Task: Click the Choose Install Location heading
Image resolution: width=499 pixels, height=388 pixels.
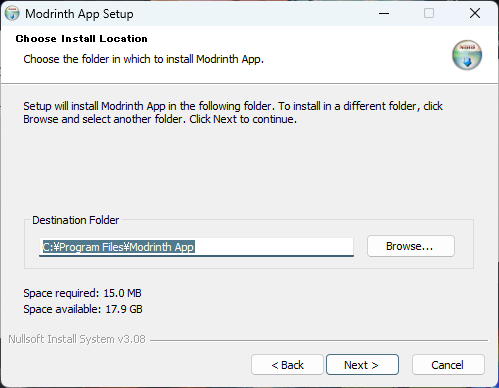Action: 82,39
